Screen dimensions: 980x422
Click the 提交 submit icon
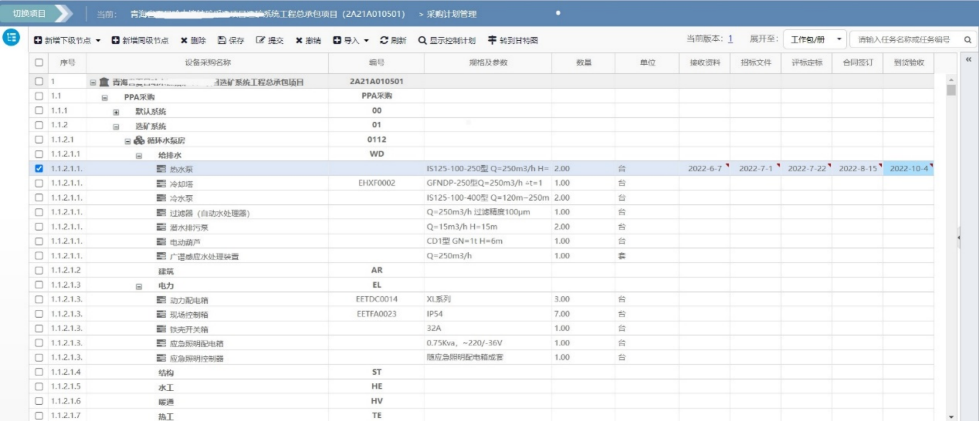260,40
